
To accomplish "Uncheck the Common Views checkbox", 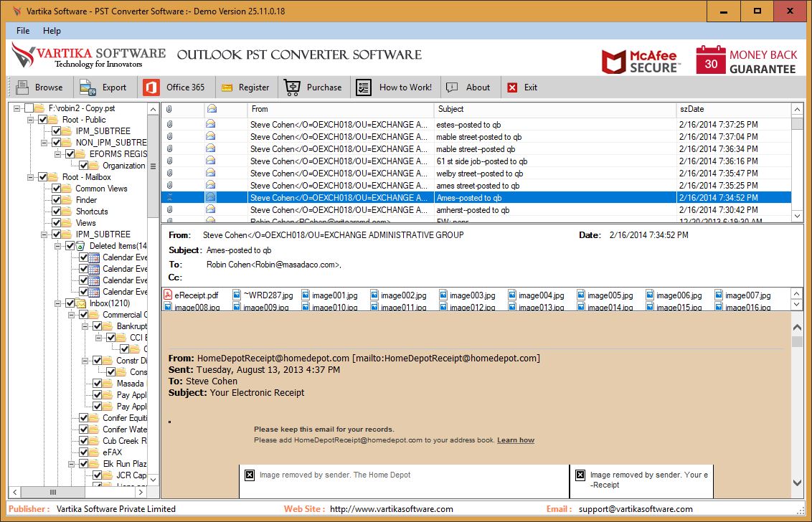I will coord(57,189).
